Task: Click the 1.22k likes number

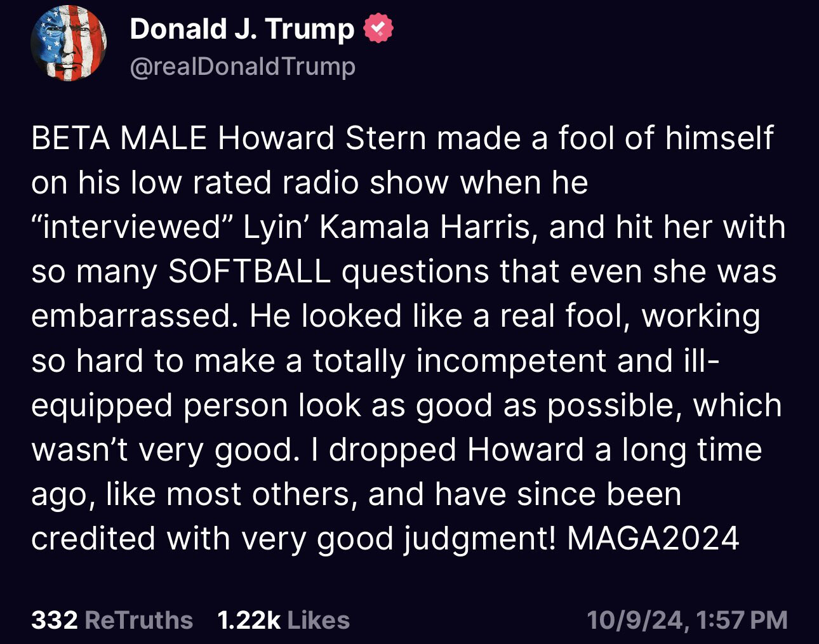Action: tap(248, 620)
